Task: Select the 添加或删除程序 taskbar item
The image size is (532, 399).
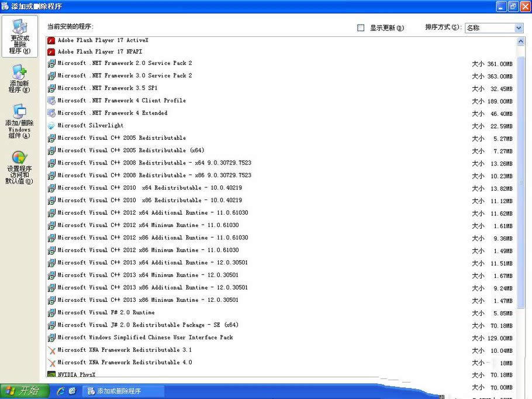Action: (123, 392)
